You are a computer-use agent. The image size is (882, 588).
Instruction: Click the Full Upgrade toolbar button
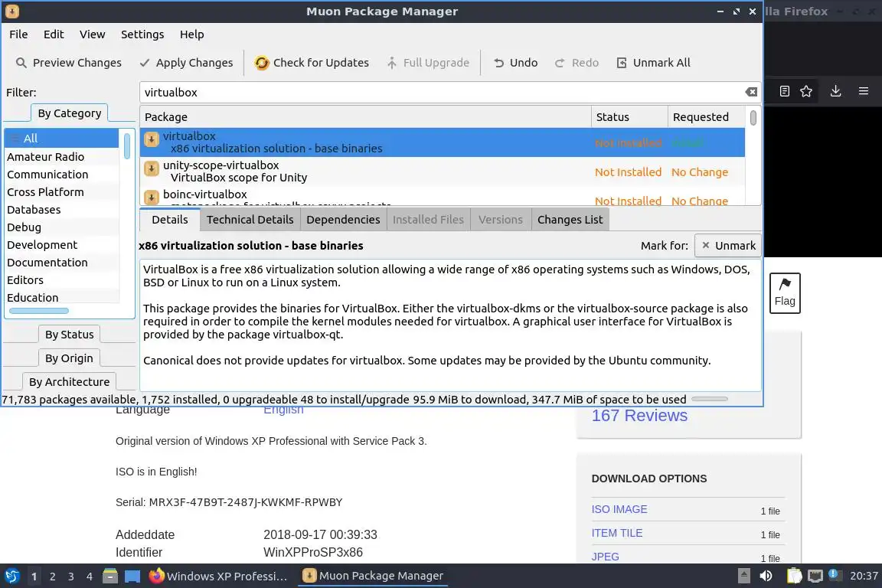point(427,63)
